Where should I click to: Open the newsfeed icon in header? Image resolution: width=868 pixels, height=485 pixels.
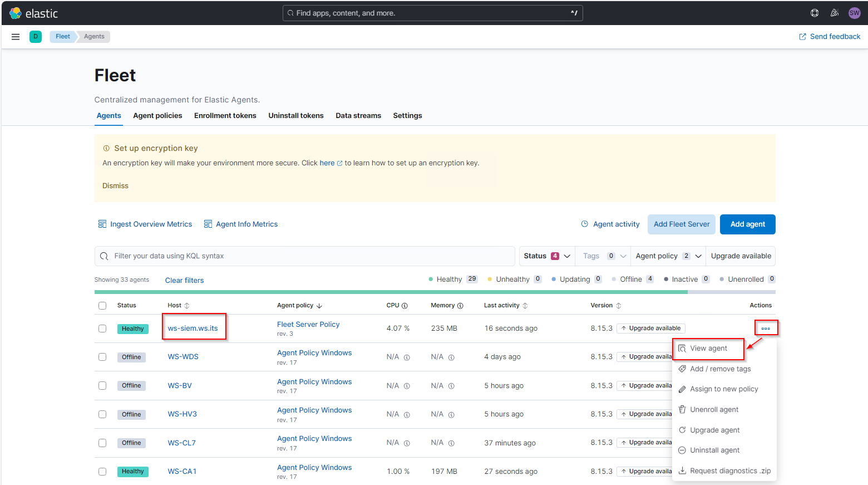tap(835, 13)
